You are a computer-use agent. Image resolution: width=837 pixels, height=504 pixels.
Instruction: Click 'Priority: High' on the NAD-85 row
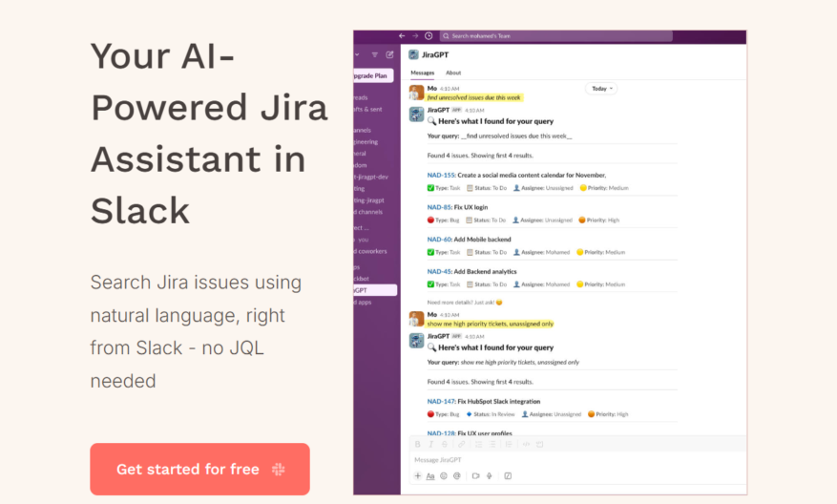point(599,220)
